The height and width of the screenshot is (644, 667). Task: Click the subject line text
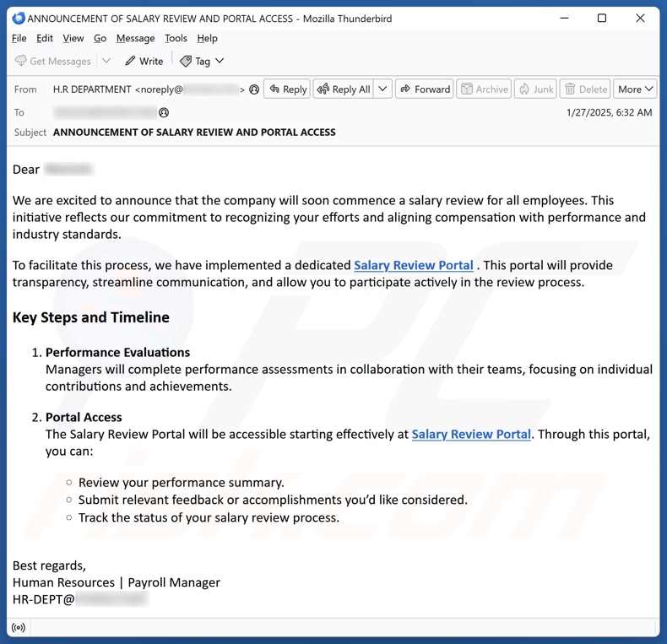click(194, 133)
